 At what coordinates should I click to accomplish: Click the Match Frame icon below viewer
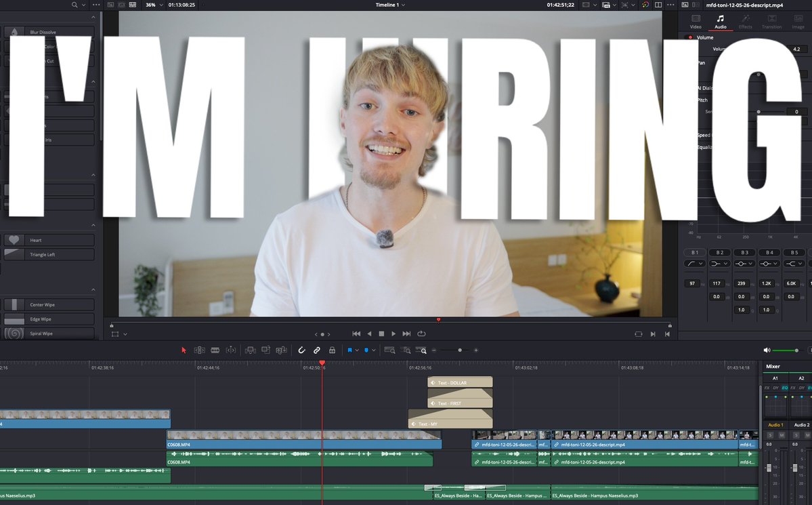click(x=638, y=334)
